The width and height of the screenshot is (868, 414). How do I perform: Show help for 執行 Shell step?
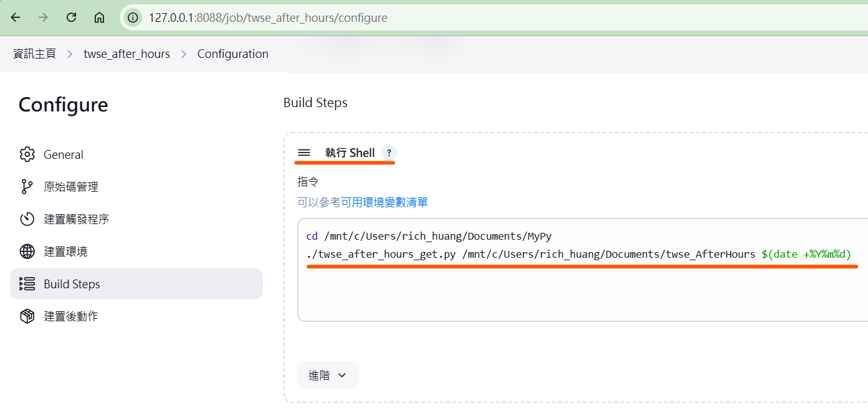coord(389,153)
